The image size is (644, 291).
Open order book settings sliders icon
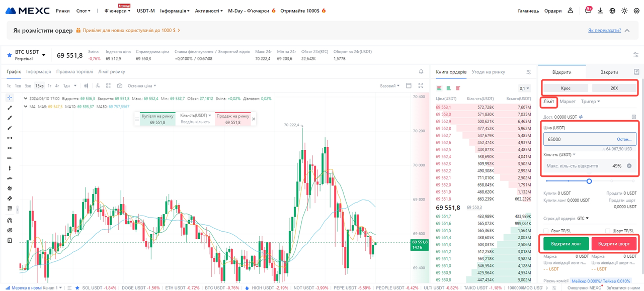pos(528,72)
